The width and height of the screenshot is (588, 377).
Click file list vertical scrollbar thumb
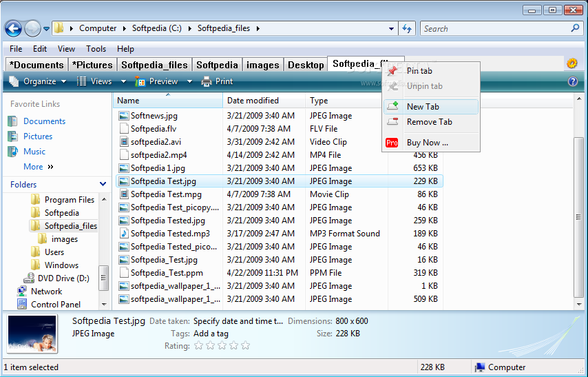coord(578,216)
